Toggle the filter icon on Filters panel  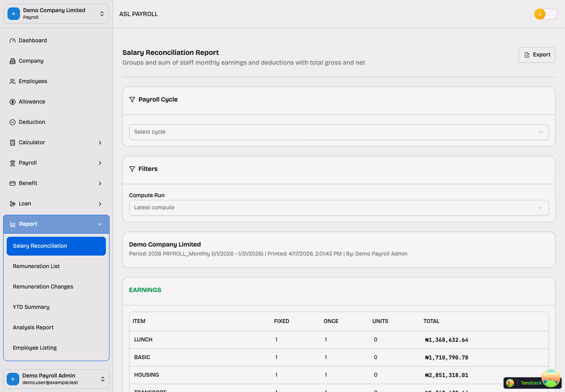[132, 169]
